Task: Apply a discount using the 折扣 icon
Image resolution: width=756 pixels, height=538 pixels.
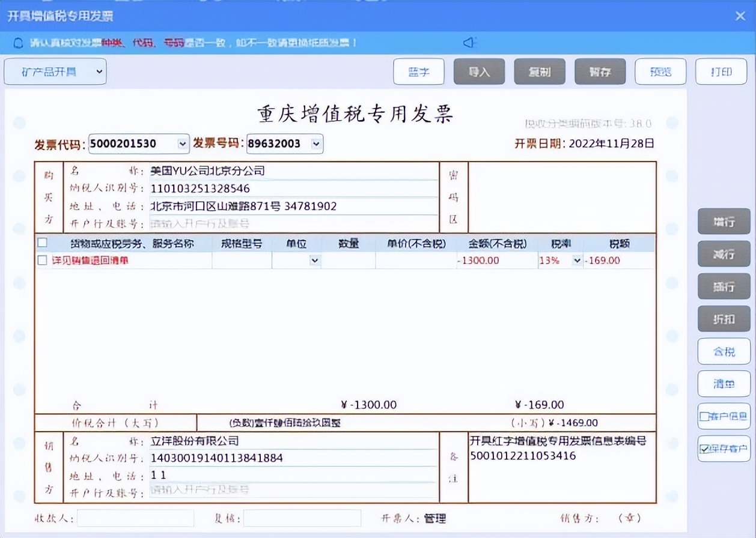Action: [x=724, y=319]
